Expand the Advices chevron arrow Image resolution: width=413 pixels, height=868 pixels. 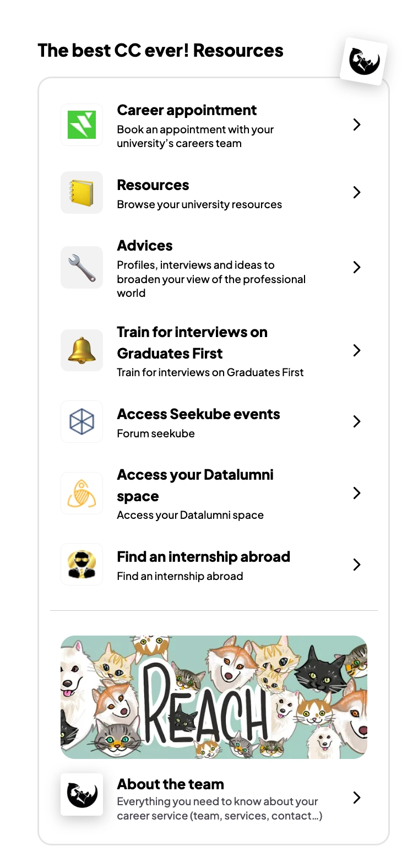tap(357, 267)
